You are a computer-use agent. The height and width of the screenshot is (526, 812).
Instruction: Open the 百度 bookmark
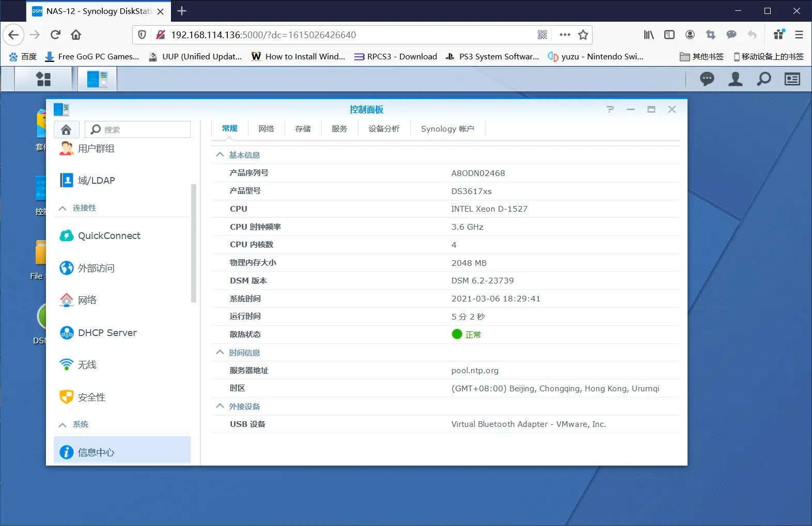coord(23,57)
